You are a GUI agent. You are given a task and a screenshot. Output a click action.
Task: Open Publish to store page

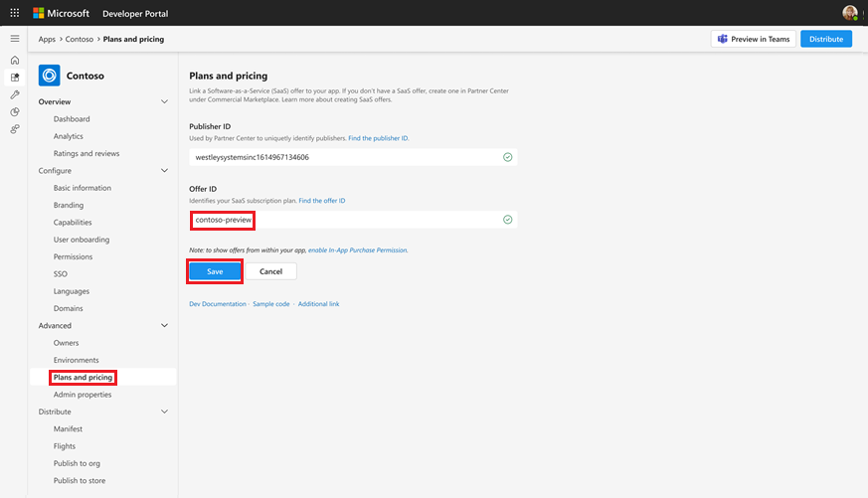[80, 480]
